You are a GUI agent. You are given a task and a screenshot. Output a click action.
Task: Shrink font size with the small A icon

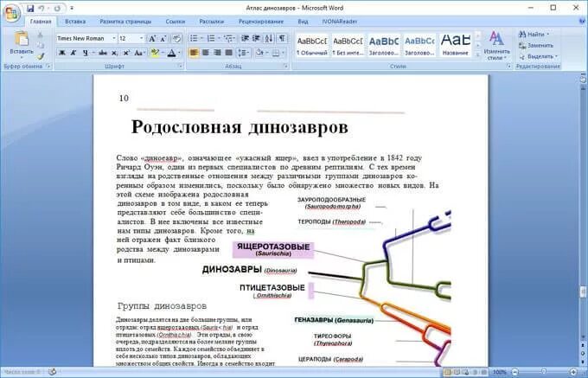[x=163, y=39]
